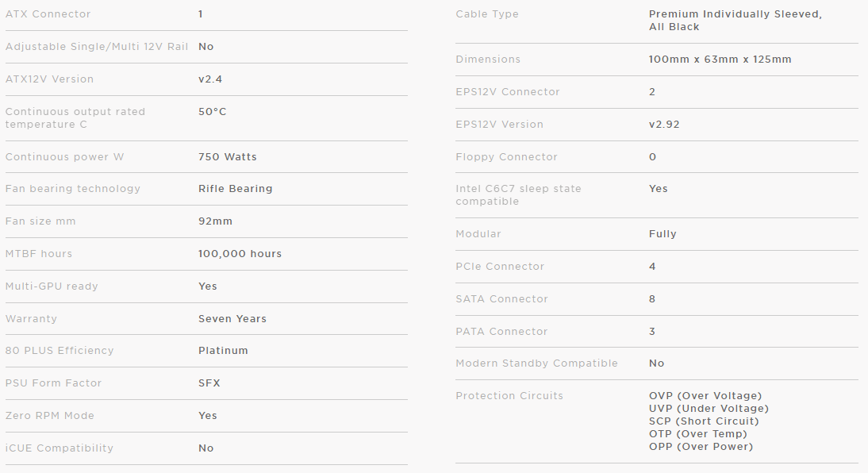Screen dimensions: 868x473
Task: Click the Zero RPM Mode label
Action: (x=50, y=415)
